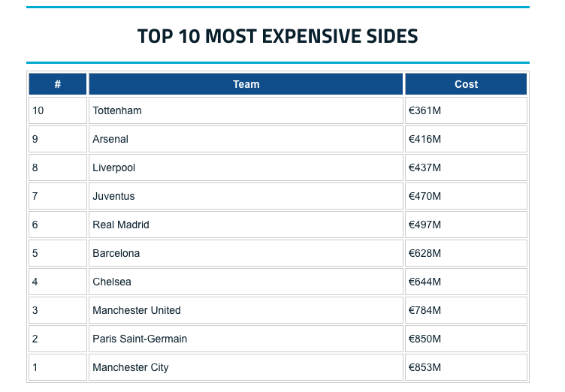Click the Arsenal team cell

(x=110, y=139)
